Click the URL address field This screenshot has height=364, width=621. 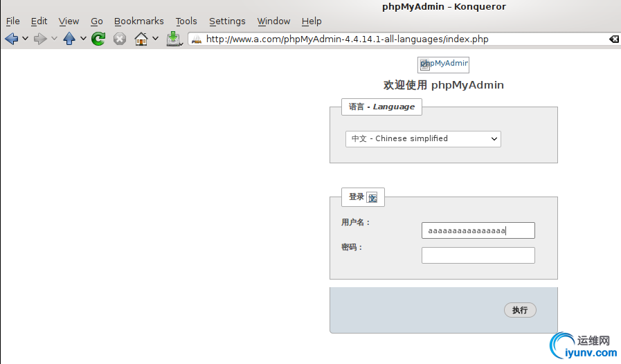point(404,39)
